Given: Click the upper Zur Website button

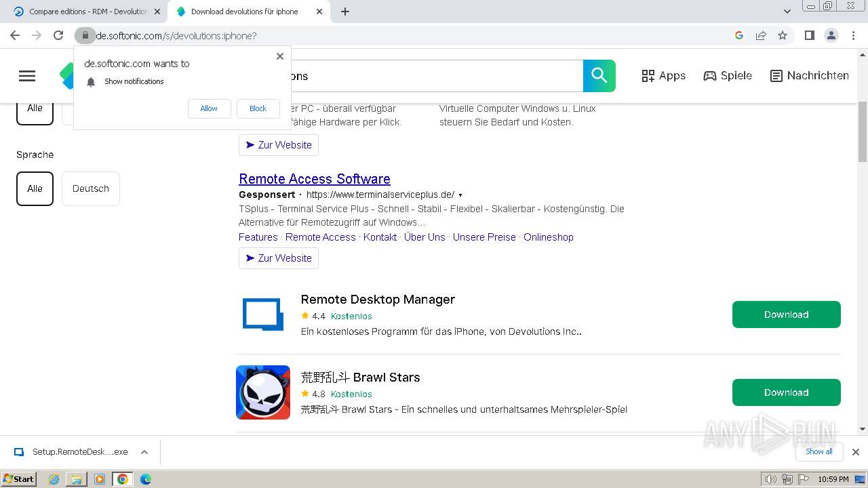Looking at the screenshot, I should pos(279,145).
